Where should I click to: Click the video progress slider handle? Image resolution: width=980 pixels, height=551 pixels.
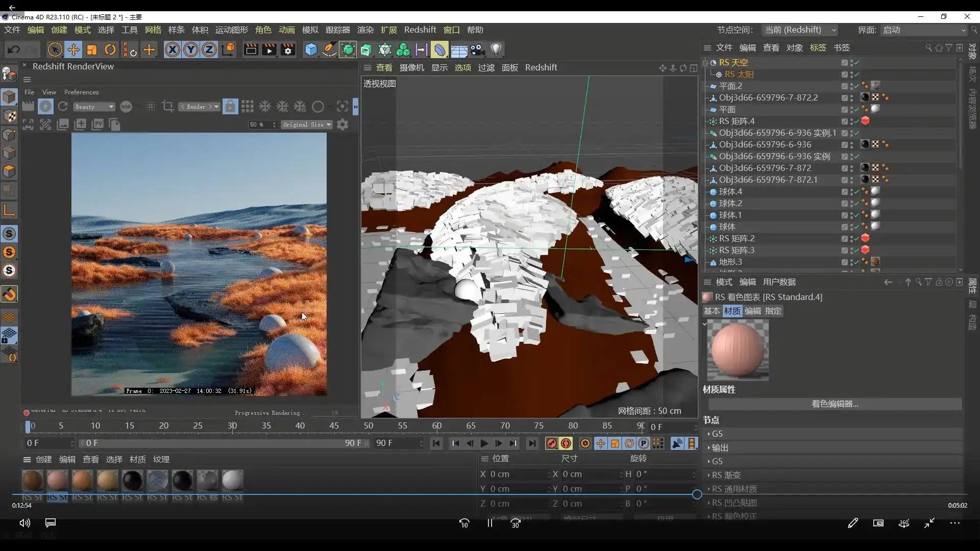coord(697,494)
